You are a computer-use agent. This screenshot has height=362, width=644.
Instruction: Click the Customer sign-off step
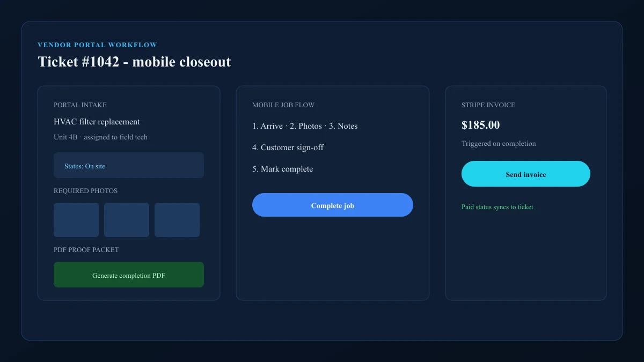288,147
